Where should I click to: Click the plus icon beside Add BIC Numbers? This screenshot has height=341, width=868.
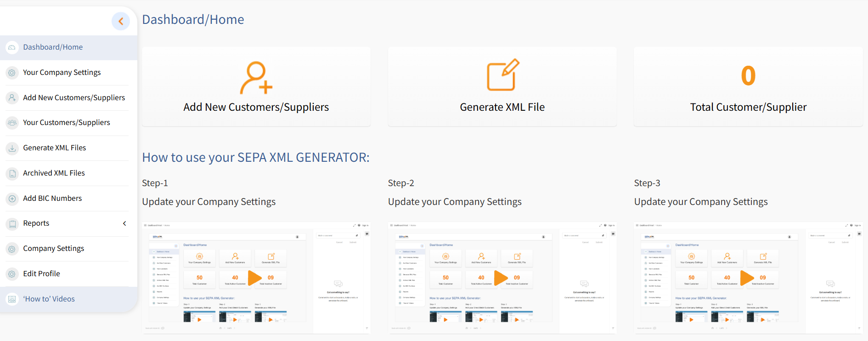click(x=12, y=199)
